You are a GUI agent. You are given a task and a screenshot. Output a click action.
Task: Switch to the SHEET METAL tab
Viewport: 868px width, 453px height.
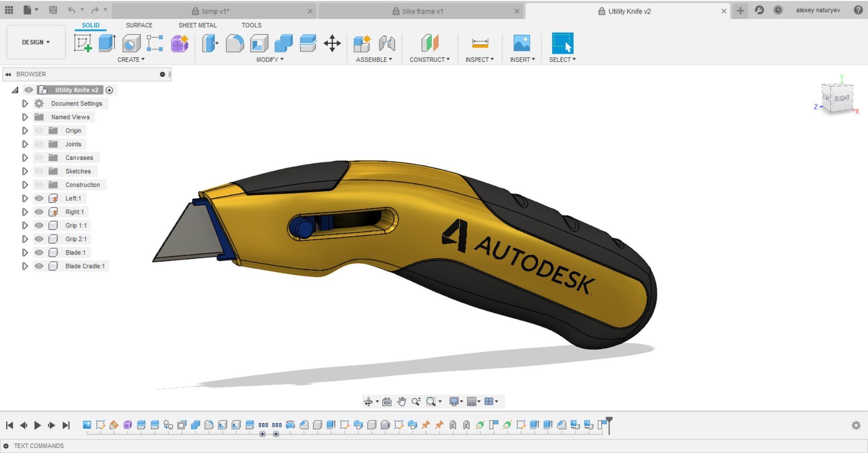(198, 25)
